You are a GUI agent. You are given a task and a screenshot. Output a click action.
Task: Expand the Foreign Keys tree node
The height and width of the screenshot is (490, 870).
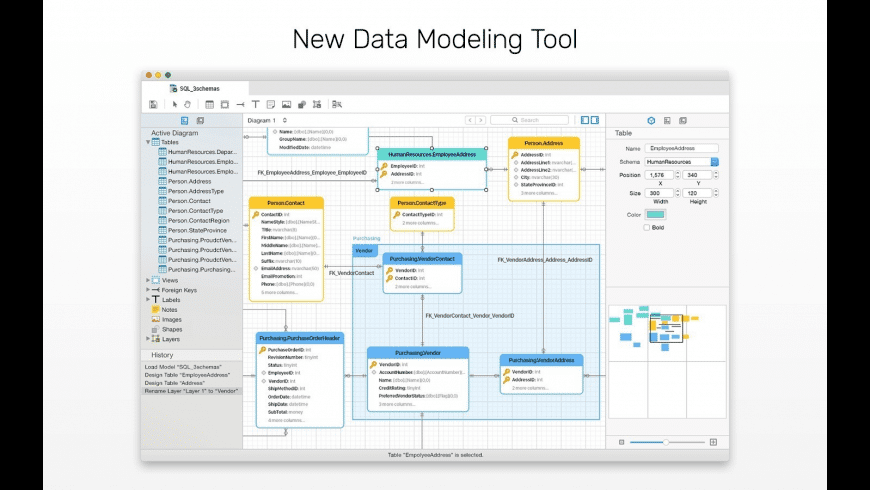[x=148, y=290]
